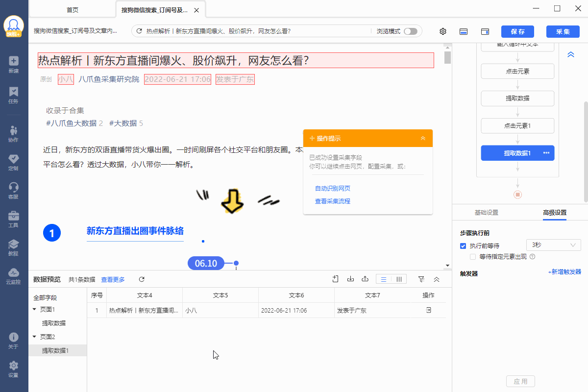The height and width of the screenshot is (392, 588).
Task: Collapse the data preview panel chevron
Action: pyautogui.click(x=437, y=279)
